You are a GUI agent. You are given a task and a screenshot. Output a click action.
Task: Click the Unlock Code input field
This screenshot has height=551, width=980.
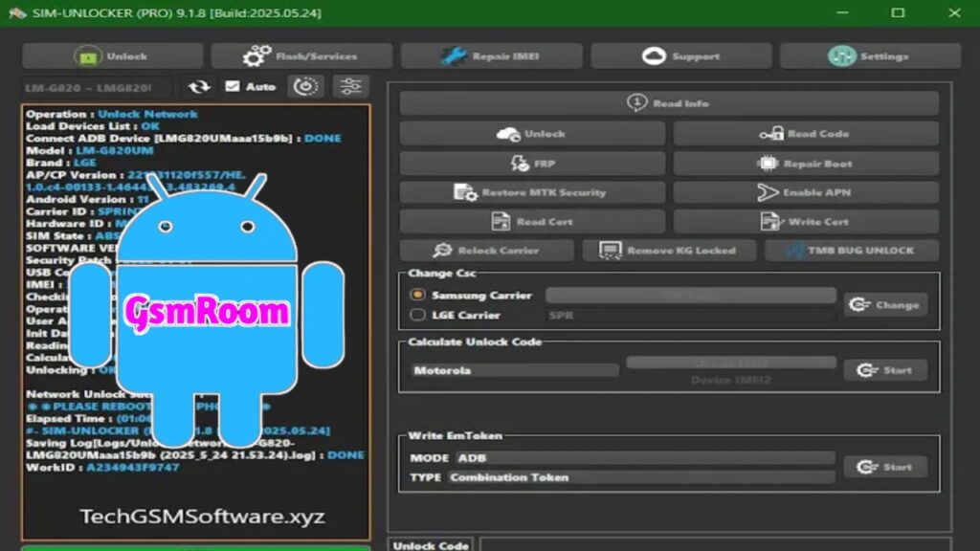click(708, 544)
